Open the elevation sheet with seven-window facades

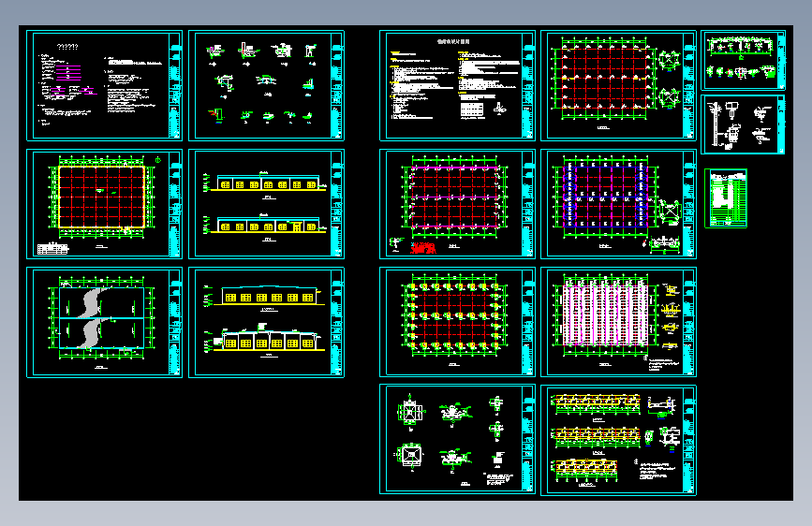pos(266,204)
